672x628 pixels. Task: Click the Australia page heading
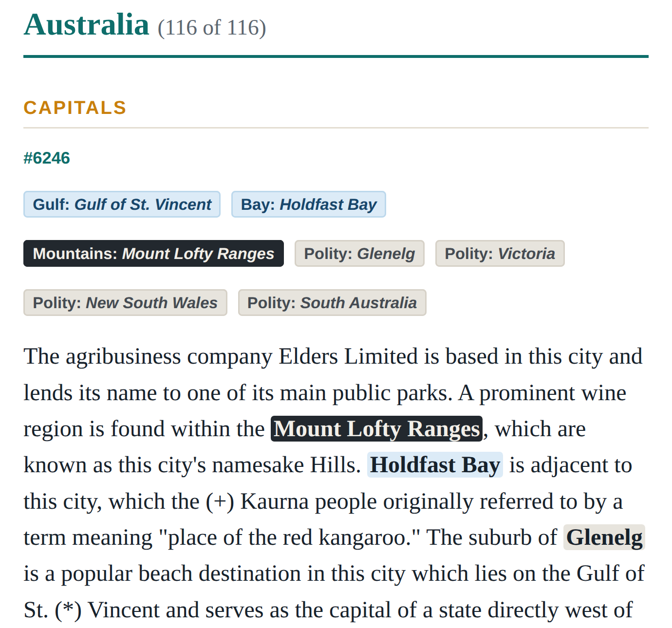[x=86, y=25]
